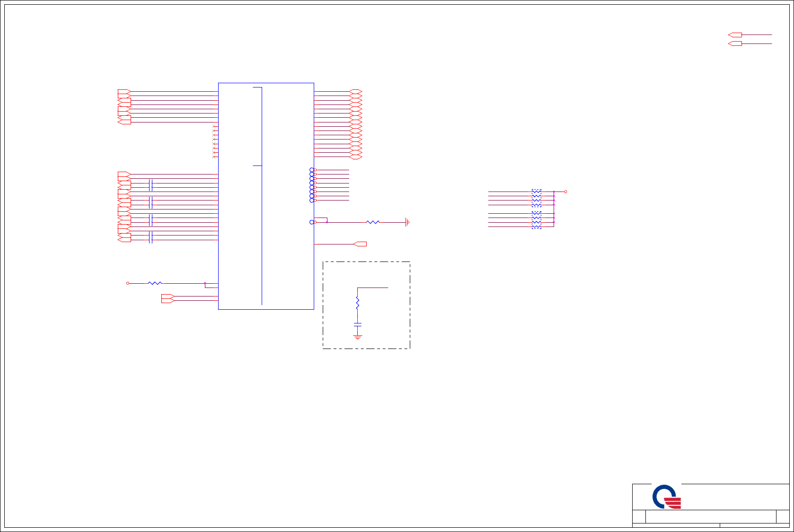794x532 pixels.
Task: Click the bottommost no-connect X mark on the IC
Action: [x=214, y=157]
